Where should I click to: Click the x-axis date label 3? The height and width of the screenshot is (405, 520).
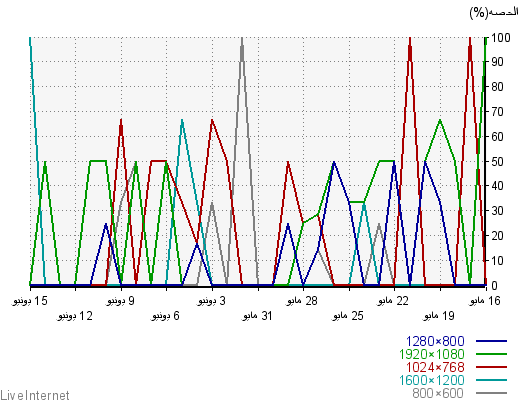[212, 301]
